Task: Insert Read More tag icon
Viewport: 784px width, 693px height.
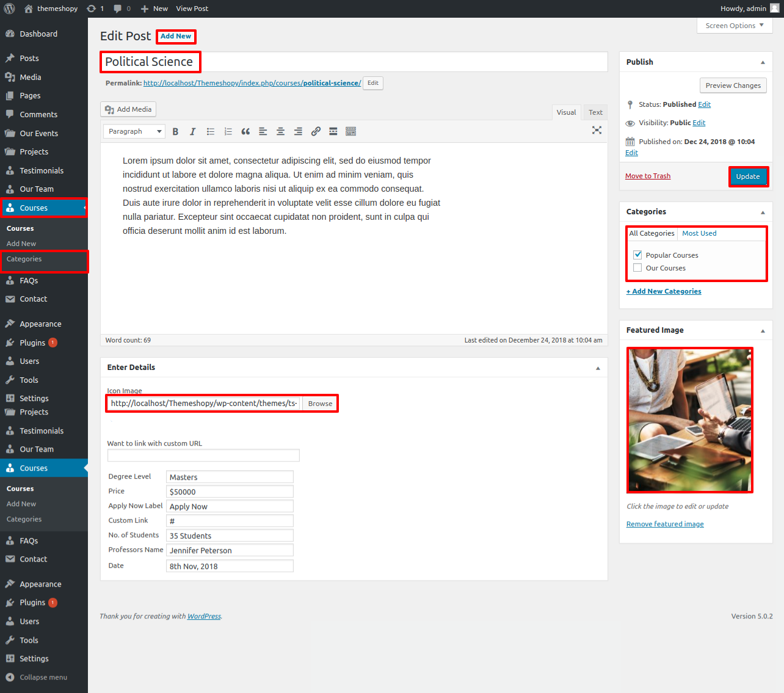Action: 333,131
